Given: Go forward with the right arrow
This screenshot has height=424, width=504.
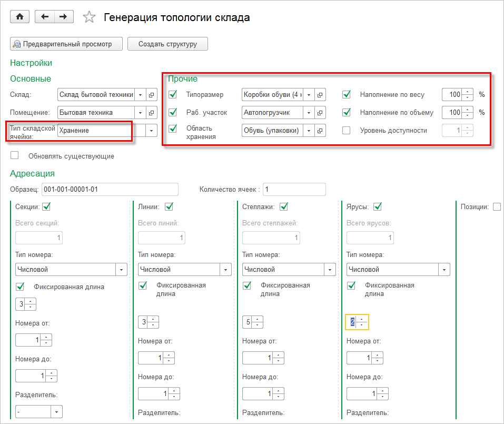Looking at the screenshot, I should pos(63,17).
